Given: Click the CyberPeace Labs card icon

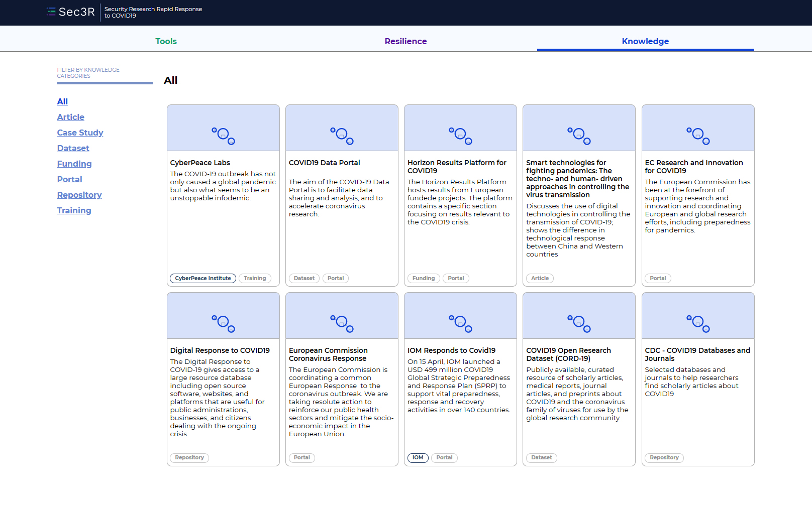Looking at the screenshot, I should 223,136.
